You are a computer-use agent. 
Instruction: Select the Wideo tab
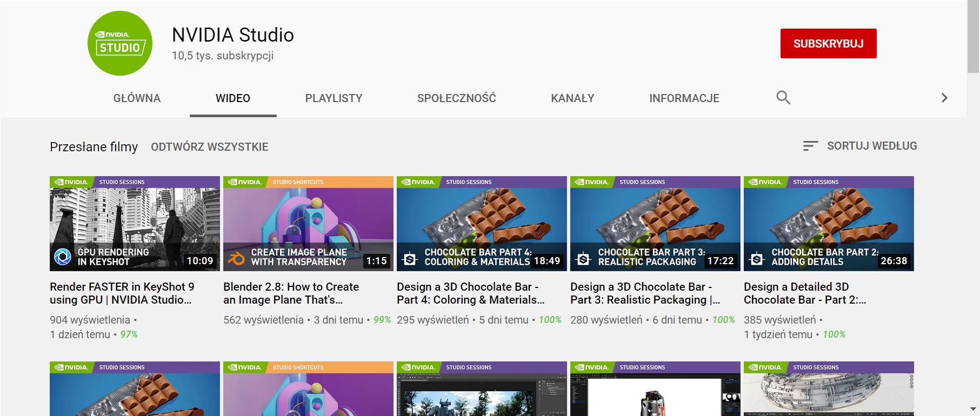tap(233, 98)
